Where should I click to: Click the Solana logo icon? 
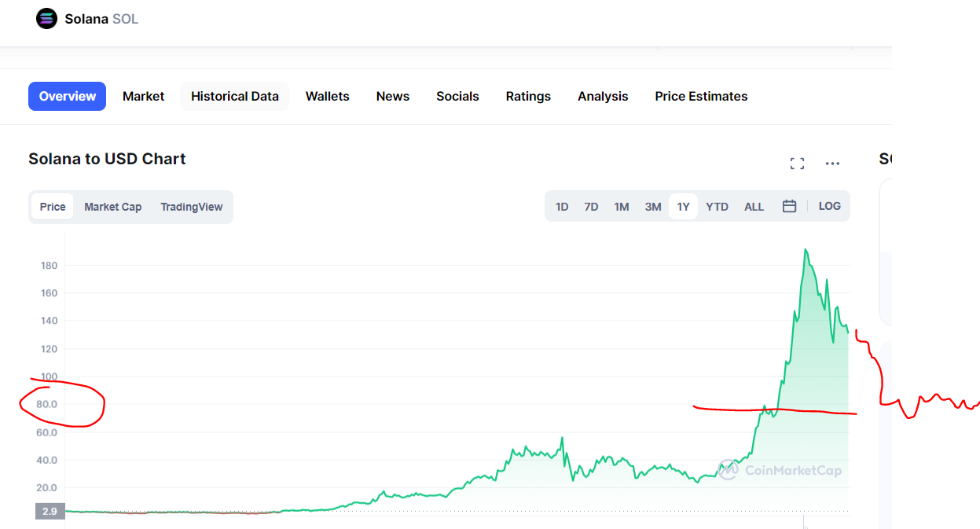pyautogui.click(x=46, y=19)
